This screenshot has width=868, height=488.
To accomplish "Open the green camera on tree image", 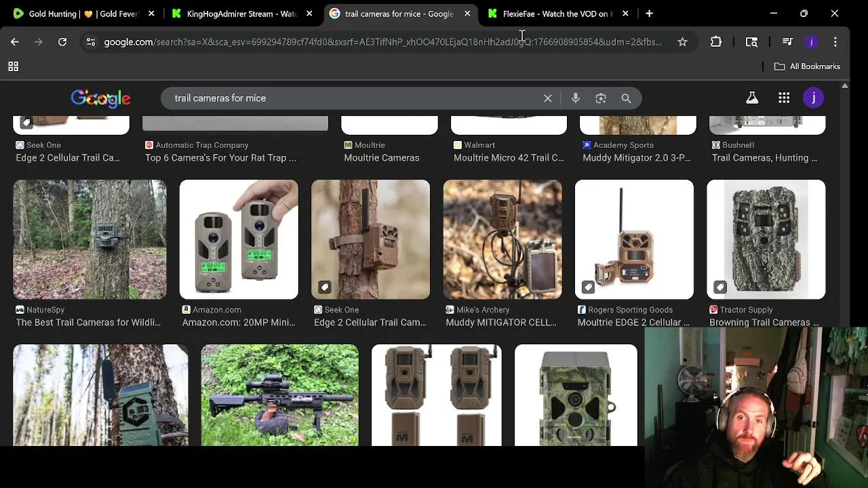I will coord(100,395).
